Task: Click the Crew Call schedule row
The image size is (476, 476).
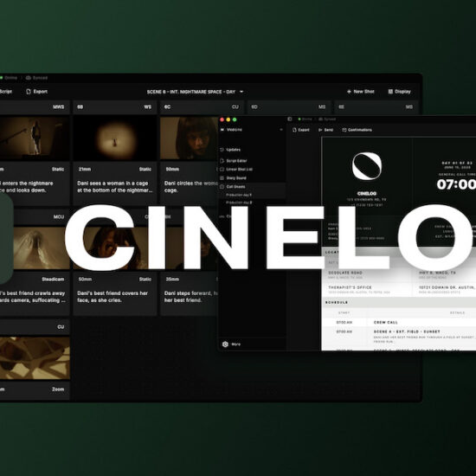Action: coord(399,323)
